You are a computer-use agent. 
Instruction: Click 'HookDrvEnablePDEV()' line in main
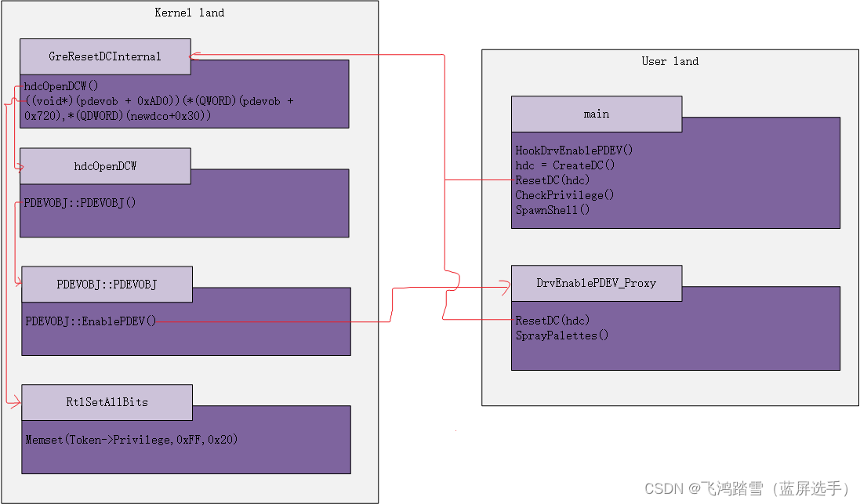[x=574, y=150]
